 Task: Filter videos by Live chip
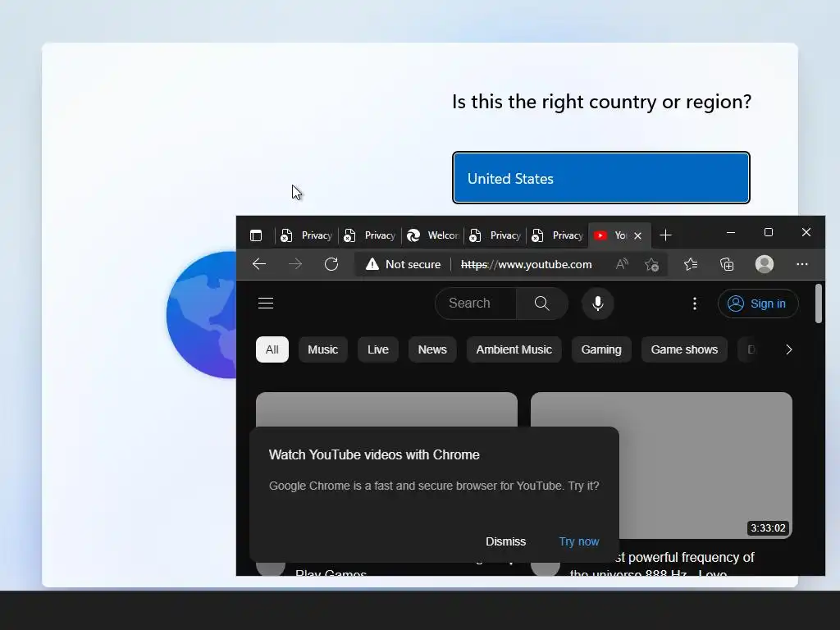click(378, 349)
